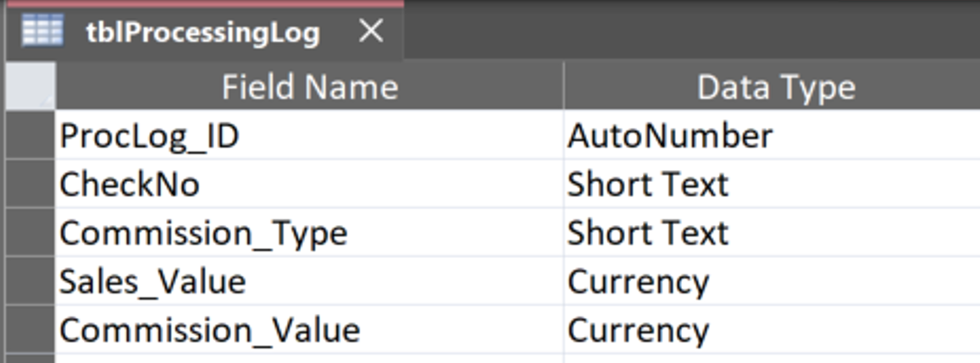Close the tblProcessingLog tab

[371, 32]
